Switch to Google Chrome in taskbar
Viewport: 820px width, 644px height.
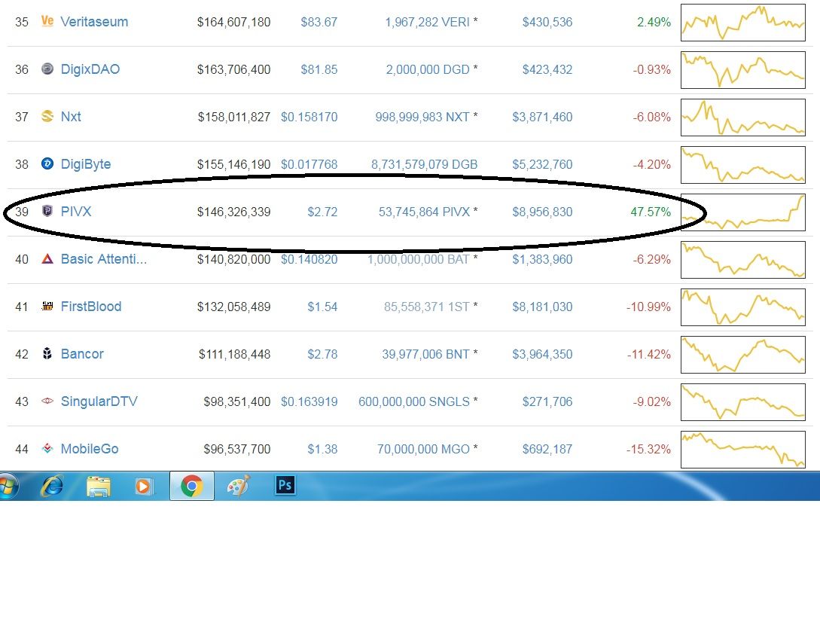(192, 486)
